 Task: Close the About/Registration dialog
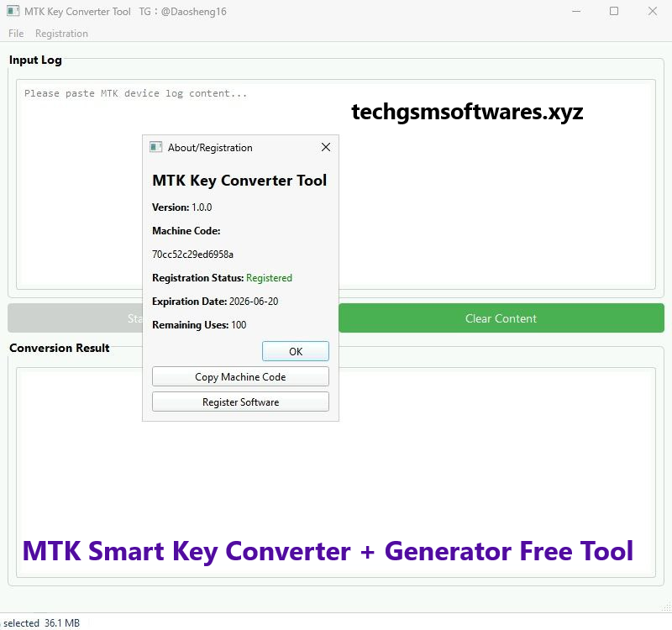tap(326, 148)
